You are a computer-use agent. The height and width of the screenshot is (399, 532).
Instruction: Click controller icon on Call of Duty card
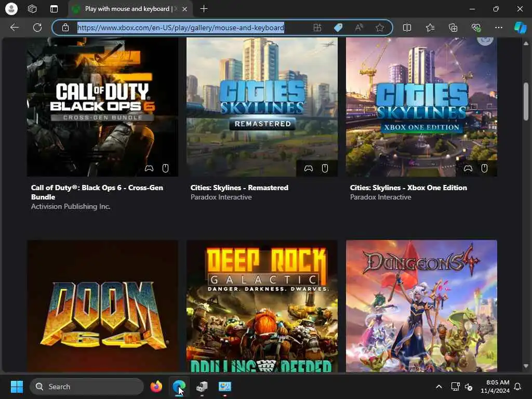pyautogui.click(x=149, y=168)
